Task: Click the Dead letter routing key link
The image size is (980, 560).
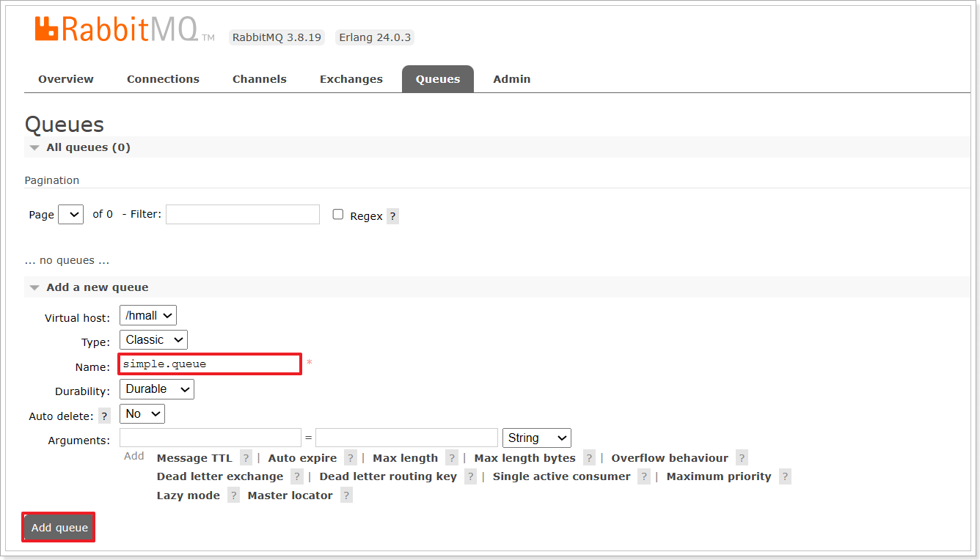Action: tap(388, 476)
